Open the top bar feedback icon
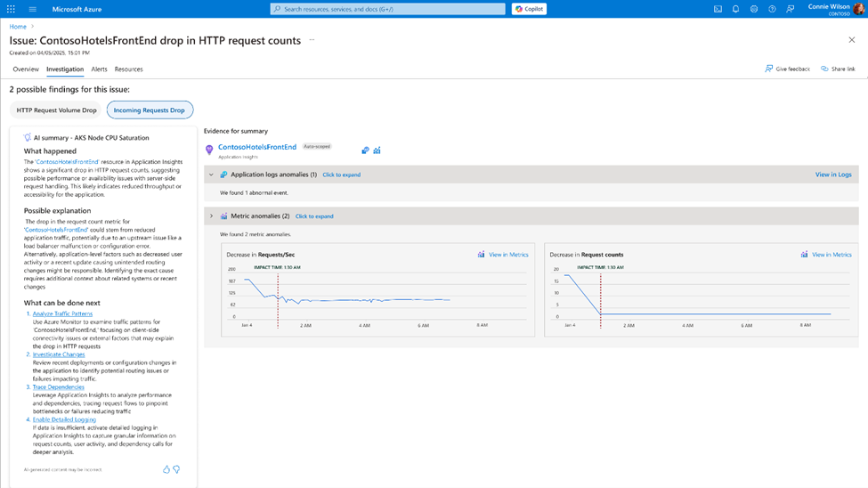The width and height of the screenshot is (868, 488). tap(790, 9)
